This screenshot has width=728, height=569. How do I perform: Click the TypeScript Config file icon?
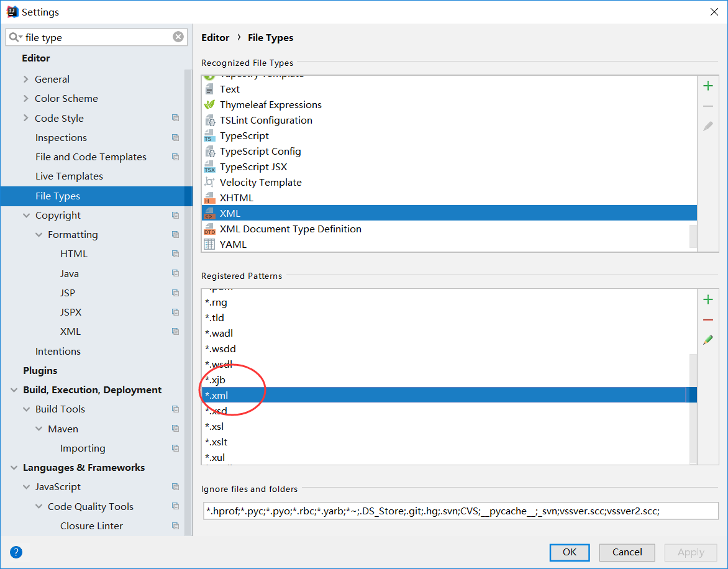pos(209,152)
